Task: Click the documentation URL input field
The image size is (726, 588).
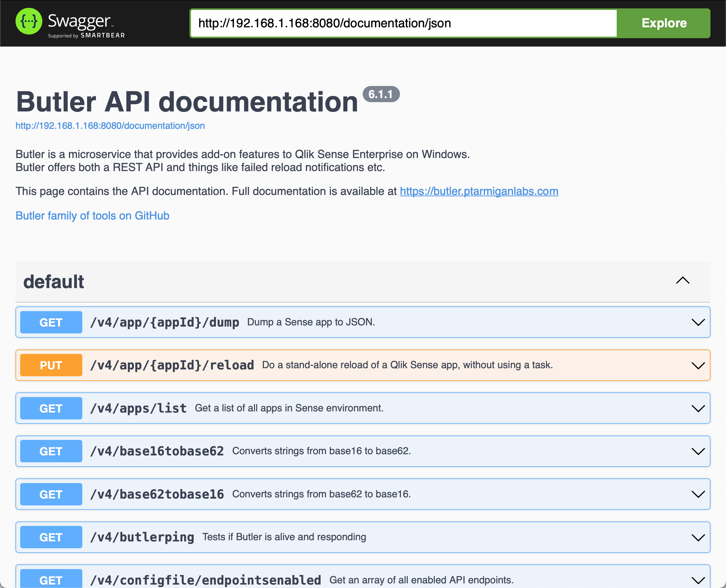Action: click(x=403, y=23)
